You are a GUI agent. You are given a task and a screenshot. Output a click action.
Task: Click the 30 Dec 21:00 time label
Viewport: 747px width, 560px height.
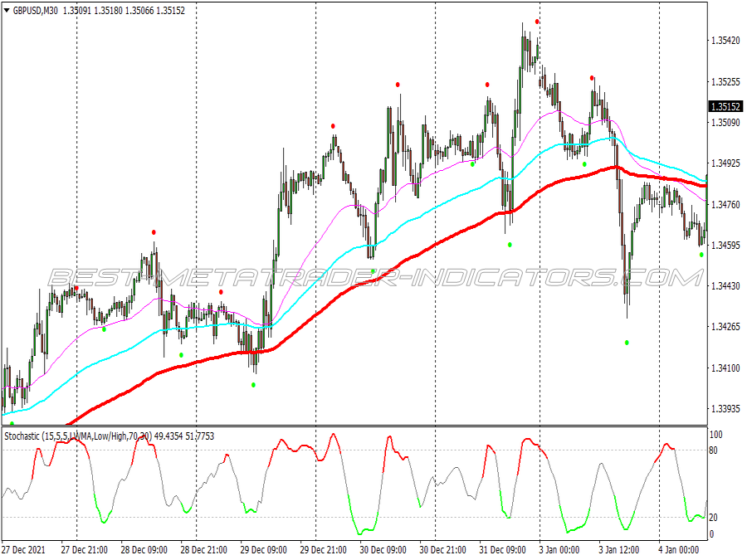[x=443, y=549]
